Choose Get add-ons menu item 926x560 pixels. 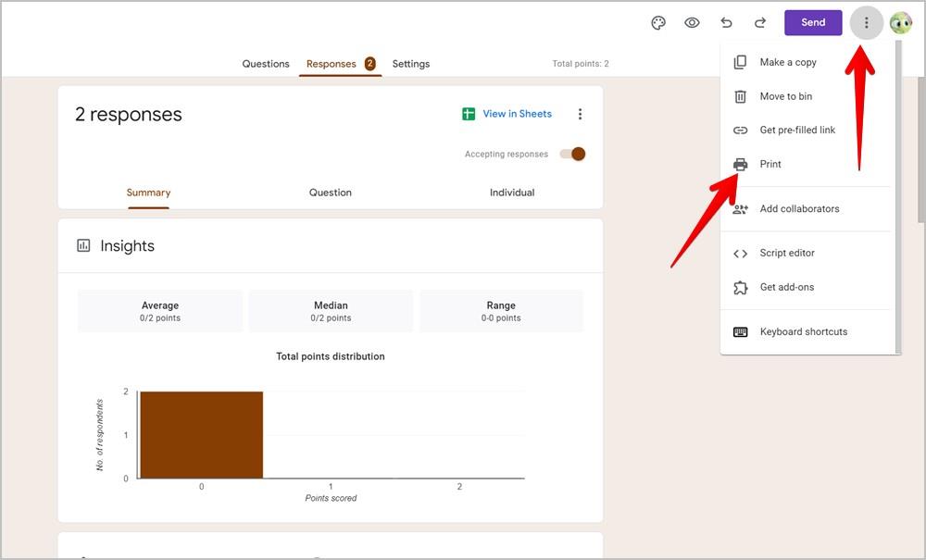806,287
